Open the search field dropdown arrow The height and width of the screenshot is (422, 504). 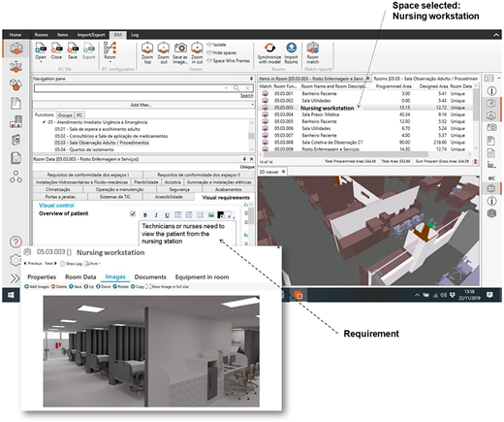(x=226, y=88)
